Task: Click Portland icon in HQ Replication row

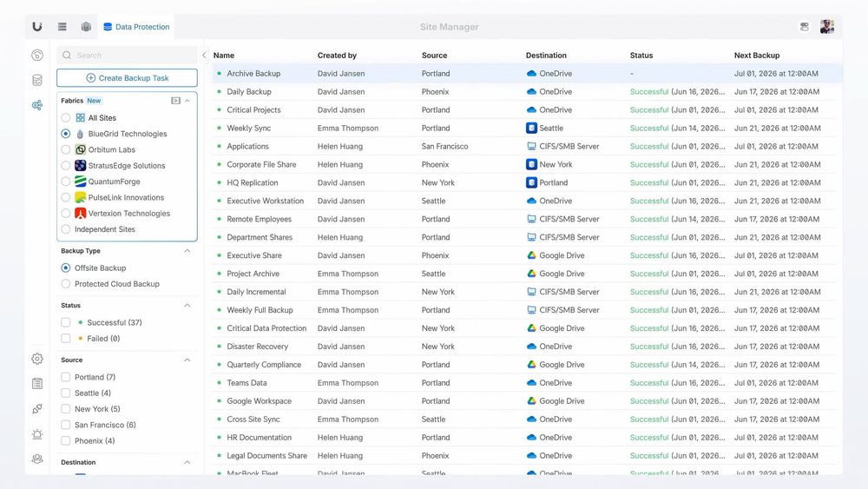Action: tap(531, 182)
